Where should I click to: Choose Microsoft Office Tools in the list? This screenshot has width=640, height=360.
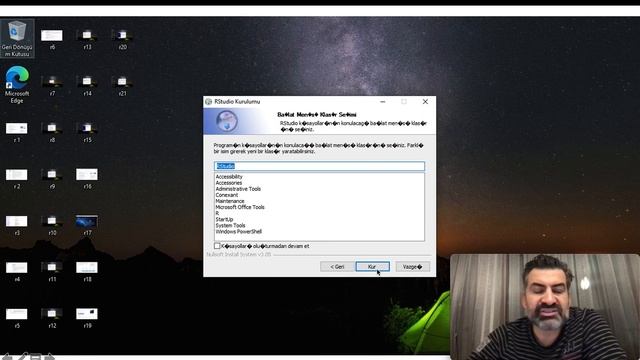click(240, 207)
